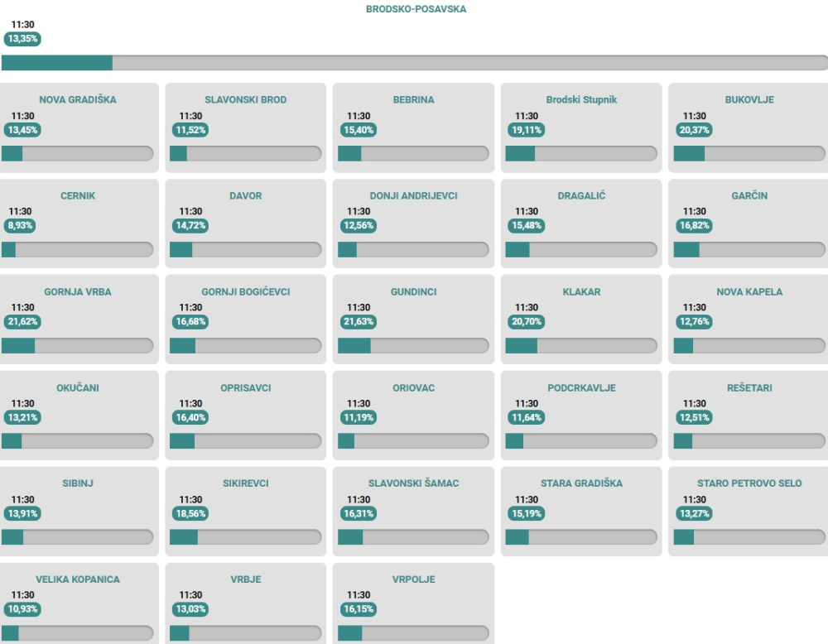Click the 12,51% badge for Rešetari
The image size is (828, 644).
click(695, 417)
